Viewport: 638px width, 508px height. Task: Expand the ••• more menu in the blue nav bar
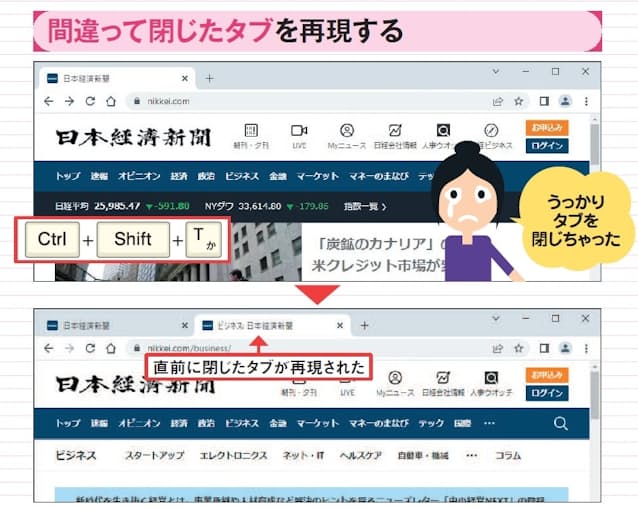click(x=489, y=423)
